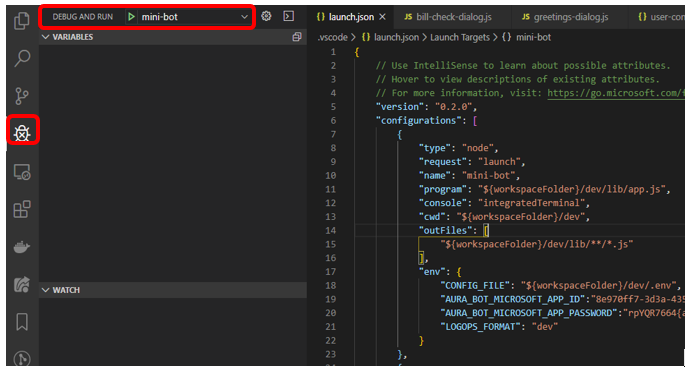Click the "node" value on line 8
The width and height of the screenshot is (690, 371).
click(x=477, y=148)
